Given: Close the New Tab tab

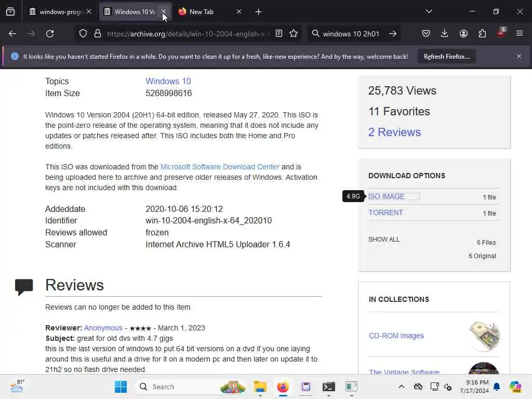Looking at the screenshot, I should [239, 11].
